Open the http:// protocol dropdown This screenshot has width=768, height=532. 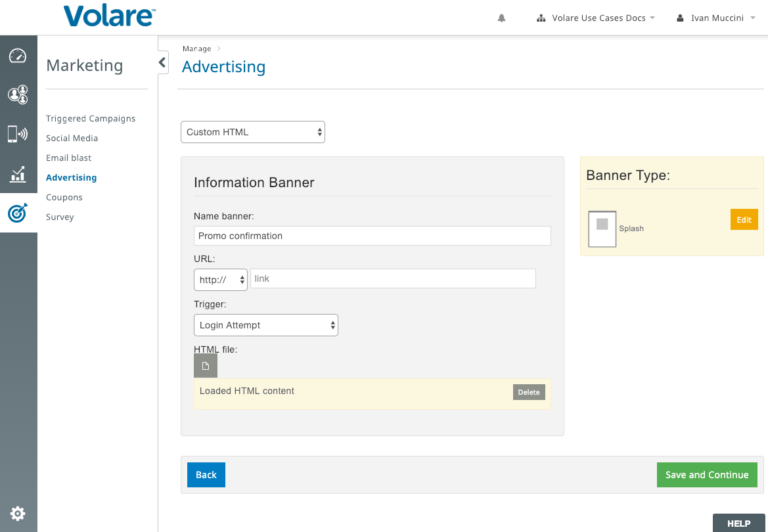click(x=221, y=280)
